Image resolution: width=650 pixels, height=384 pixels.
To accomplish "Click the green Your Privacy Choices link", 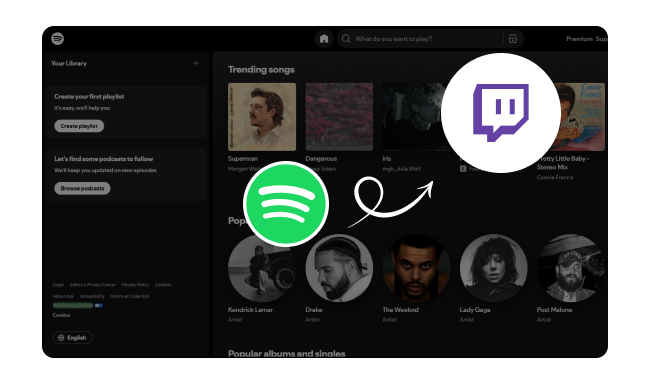I will pyautogui.click(x=73, y=305).
